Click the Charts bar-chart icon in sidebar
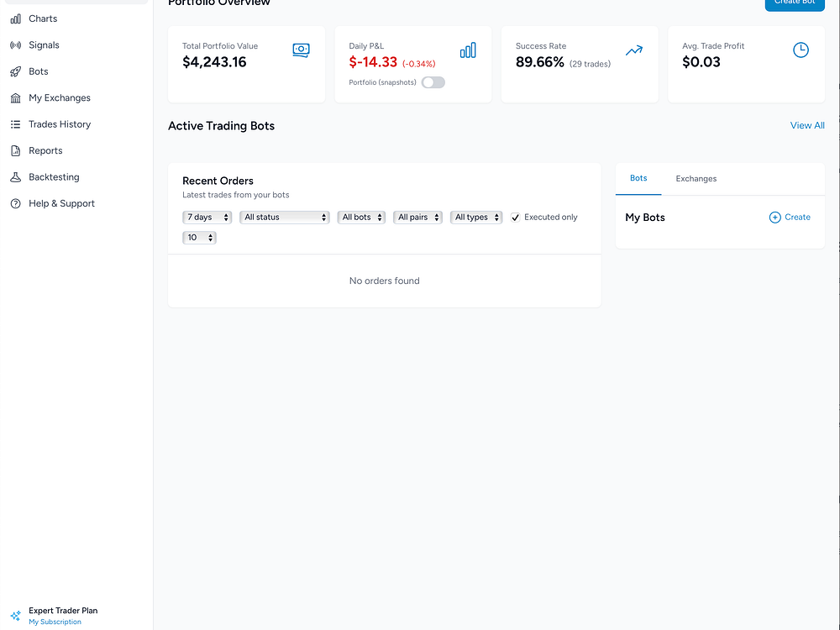The image size is (840, 630). point(15,18)
